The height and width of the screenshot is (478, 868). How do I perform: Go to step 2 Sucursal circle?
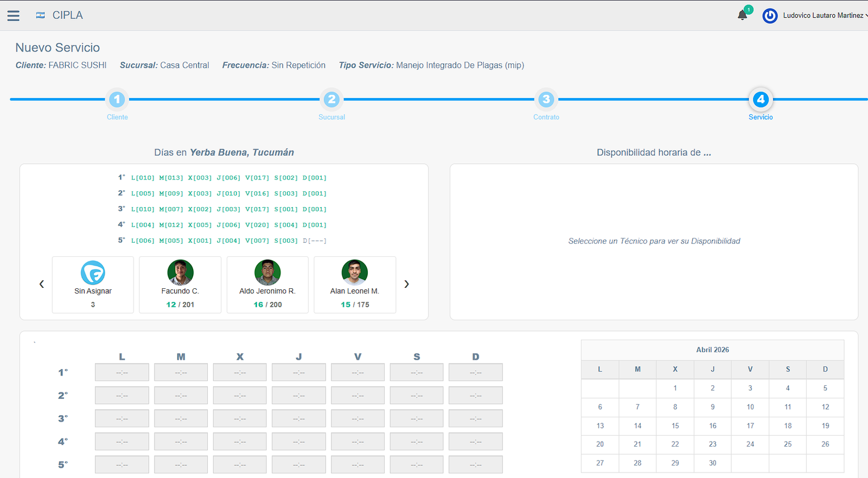tap(331, 100)
